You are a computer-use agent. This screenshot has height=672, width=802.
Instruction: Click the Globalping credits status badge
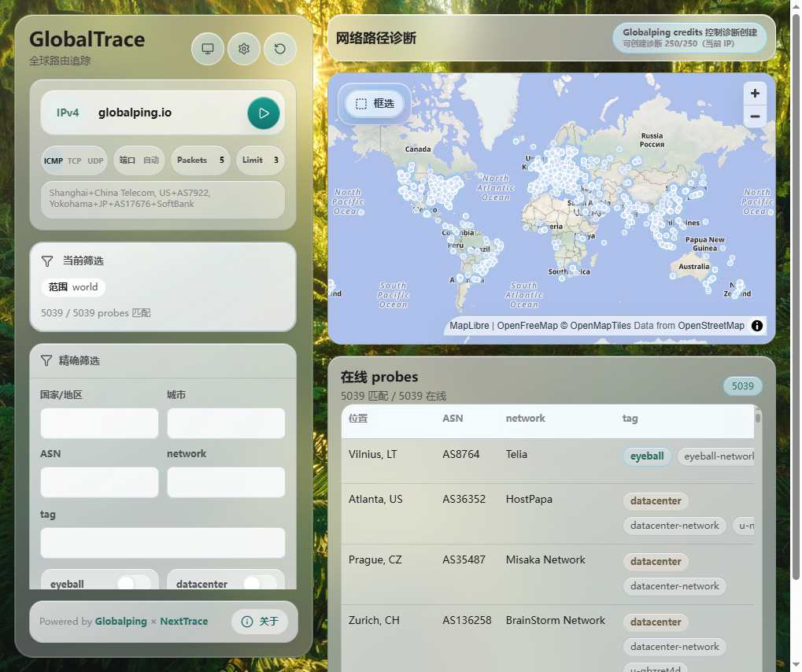pos(689,38)
